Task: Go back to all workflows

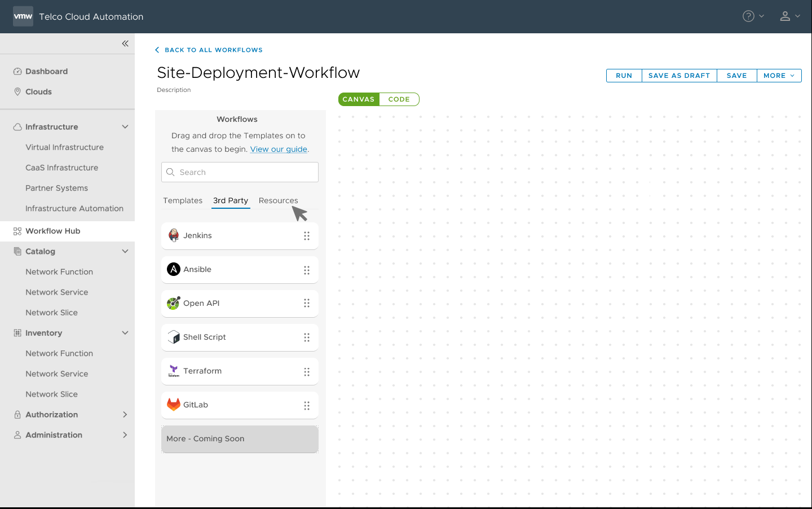Action: pos(209,50)
